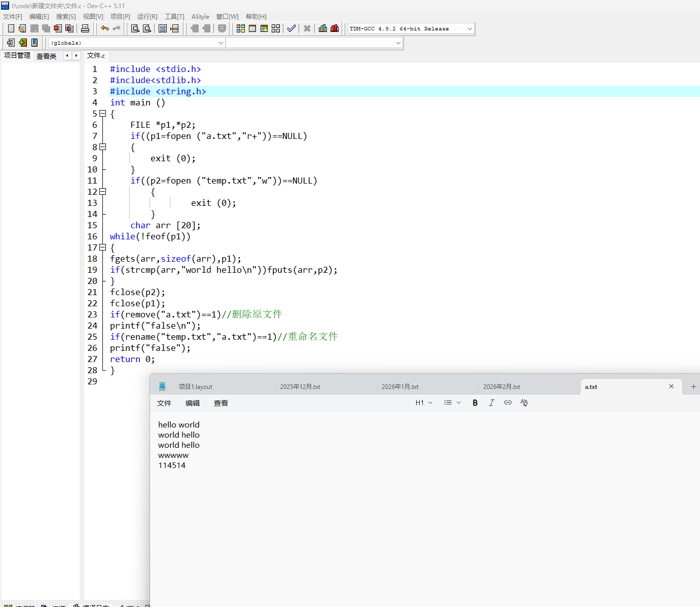Collapse the main function fold at line 5

(x=103, y=114)
